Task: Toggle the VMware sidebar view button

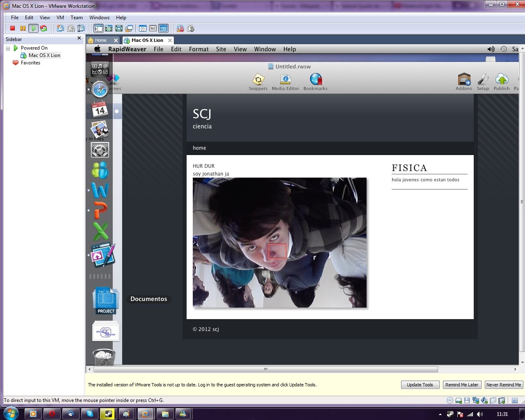Action: [x=98, y=28]
